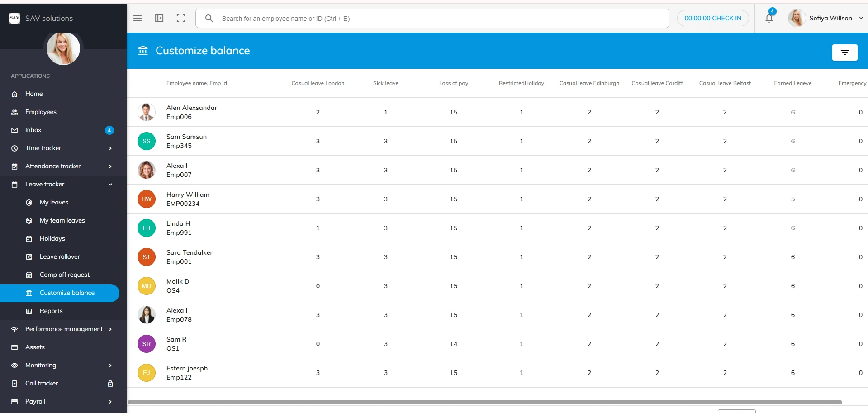Open Leave rollover in the sidebar
Image resolution: width=868 pixels, height=413 pixels.
tap(60, 257)
